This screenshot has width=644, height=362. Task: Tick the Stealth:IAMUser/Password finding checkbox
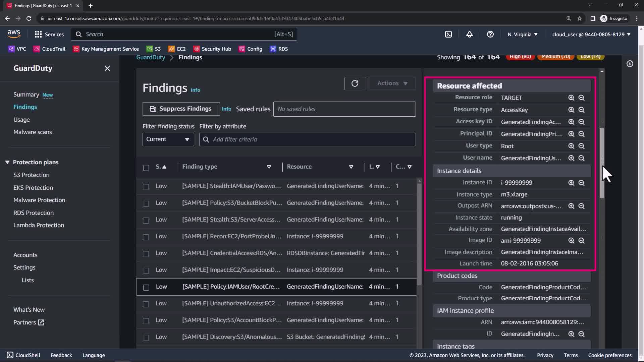146,187
